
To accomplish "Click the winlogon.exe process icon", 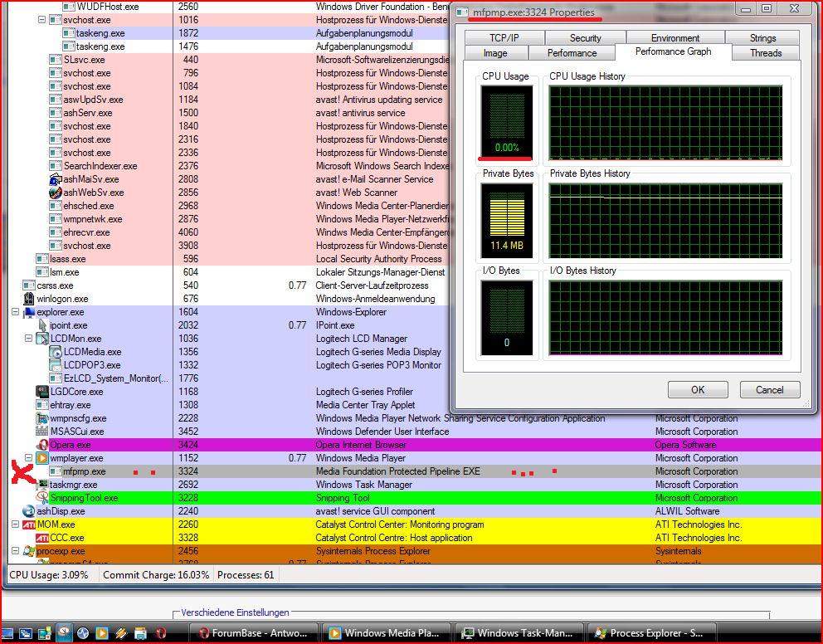I will pos(29,299).
